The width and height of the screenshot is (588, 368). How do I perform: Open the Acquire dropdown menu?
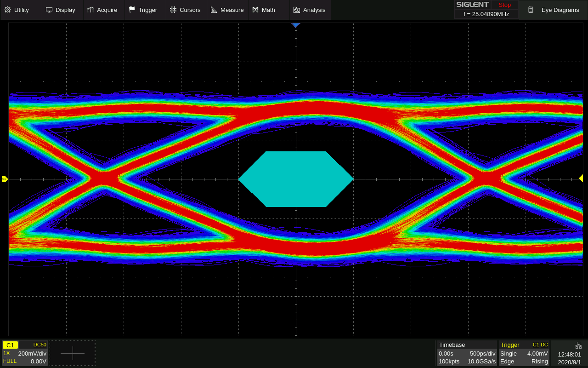pyautogui.click(x=103, y=10)
